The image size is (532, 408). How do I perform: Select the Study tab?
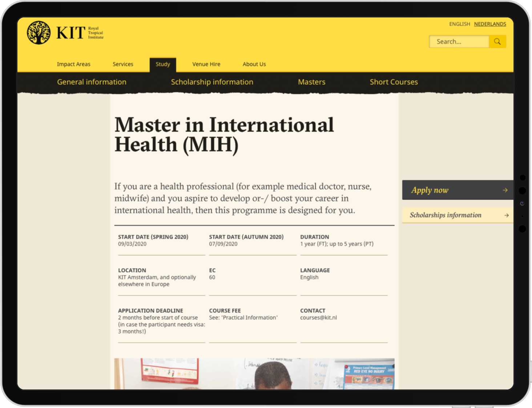[163, 64]
